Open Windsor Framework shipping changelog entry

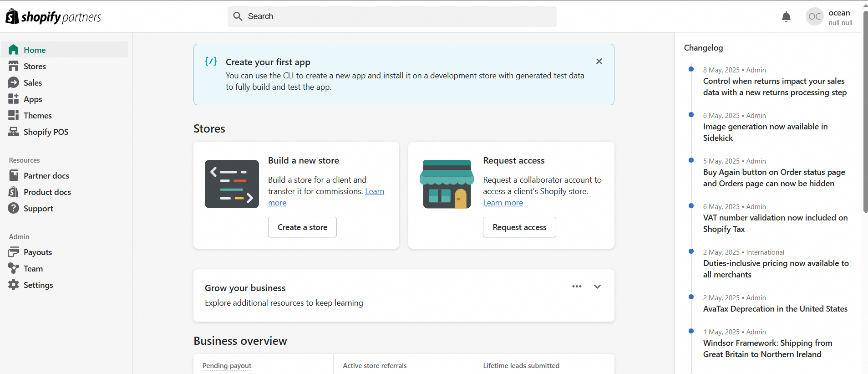tap(767, 348)
